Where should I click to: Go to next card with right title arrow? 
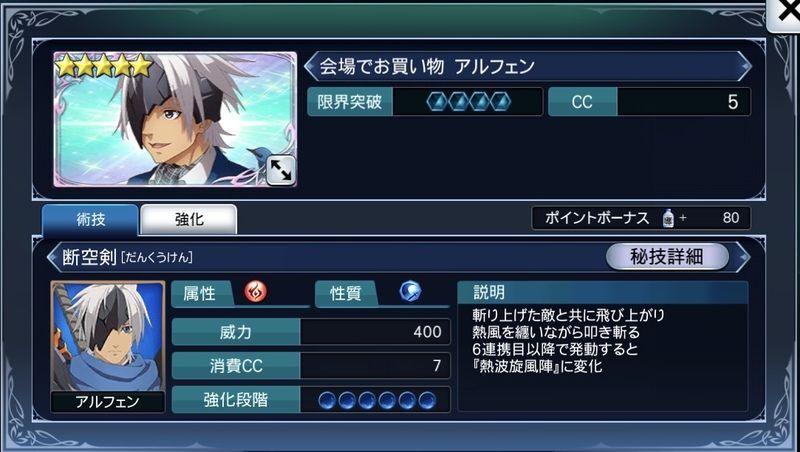(x=745, y=66)
